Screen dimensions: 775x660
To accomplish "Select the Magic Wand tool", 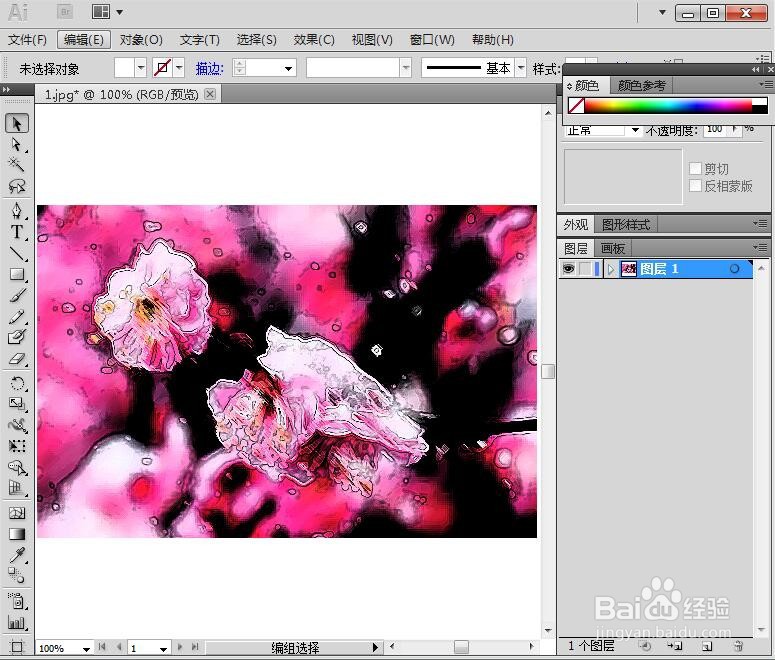I will tap(17, 165).
